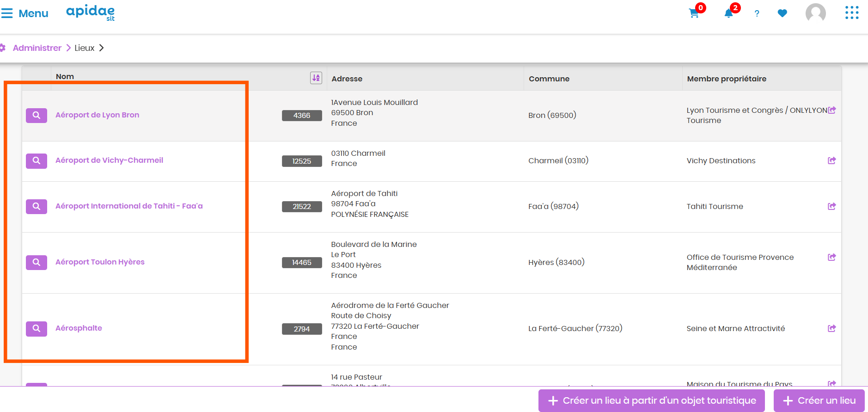Click the Administrer gear icon

click(3, 48)
